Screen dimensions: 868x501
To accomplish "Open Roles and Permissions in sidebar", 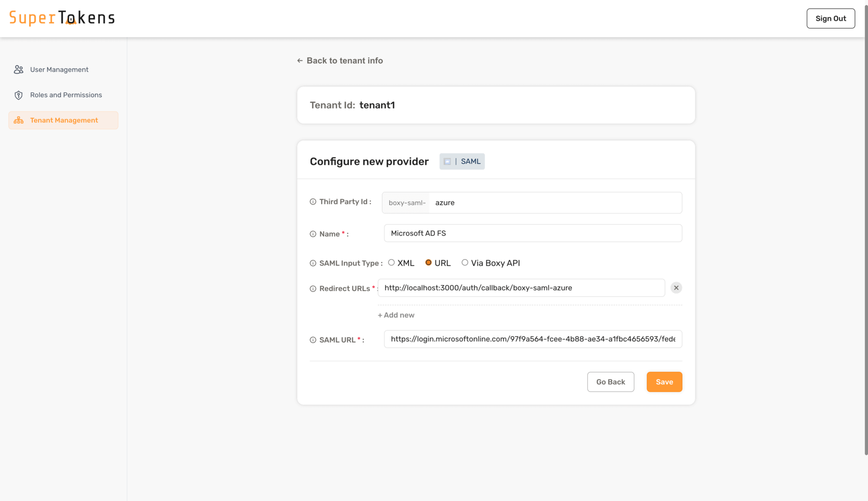I will 66,95.
